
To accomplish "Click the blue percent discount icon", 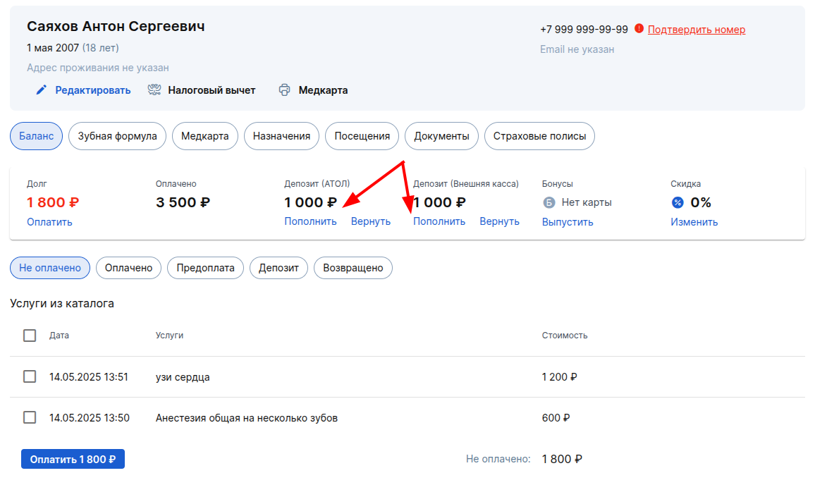I will (x=678, y=202).
